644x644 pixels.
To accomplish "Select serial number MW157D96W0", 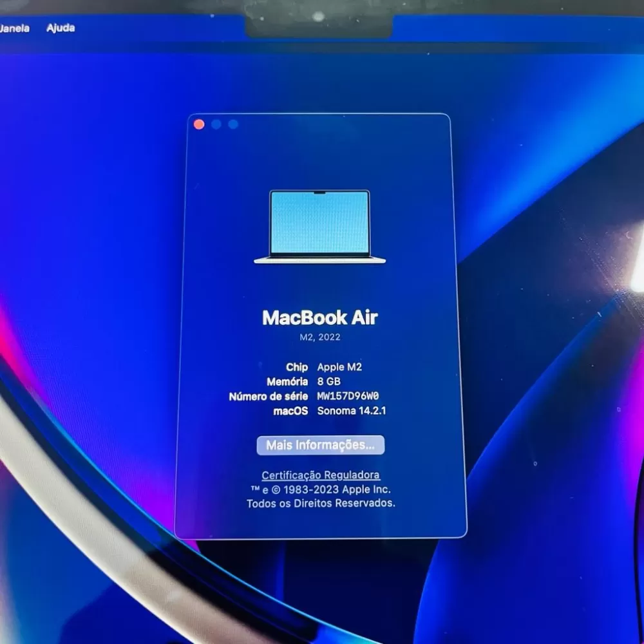I will point(348,396).
